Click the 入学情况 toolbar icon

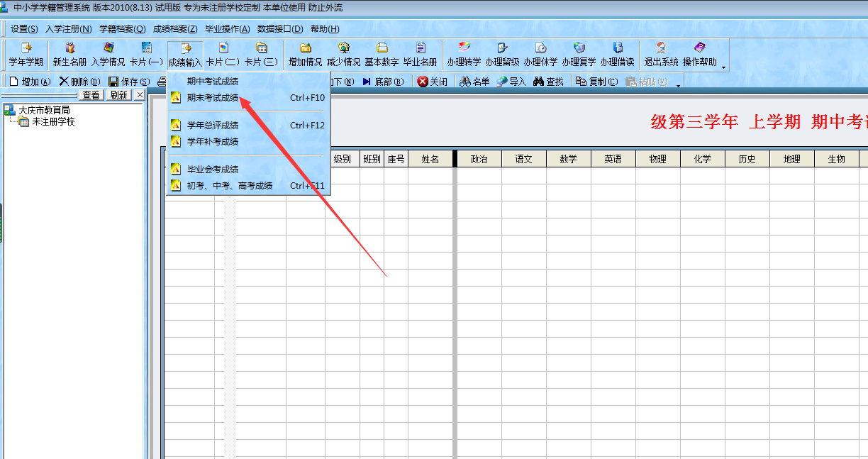(x=108, y=55)
